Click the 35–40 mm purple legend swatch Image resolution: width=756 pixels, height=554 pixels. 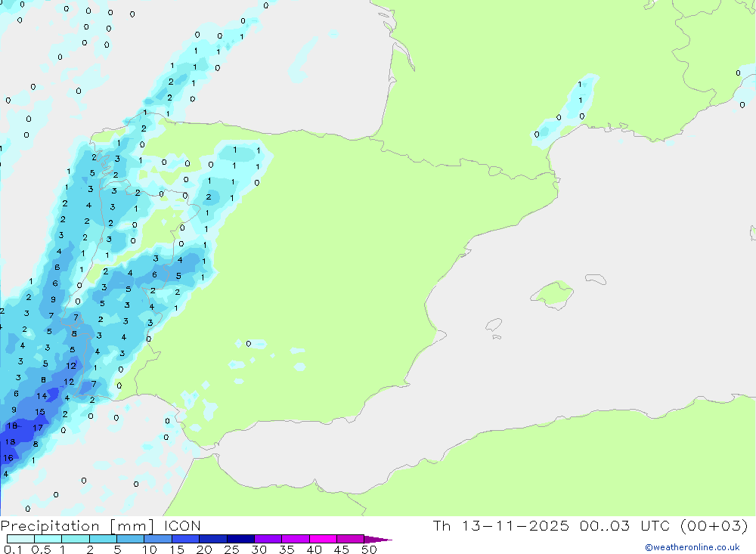[x=295, y=539]
